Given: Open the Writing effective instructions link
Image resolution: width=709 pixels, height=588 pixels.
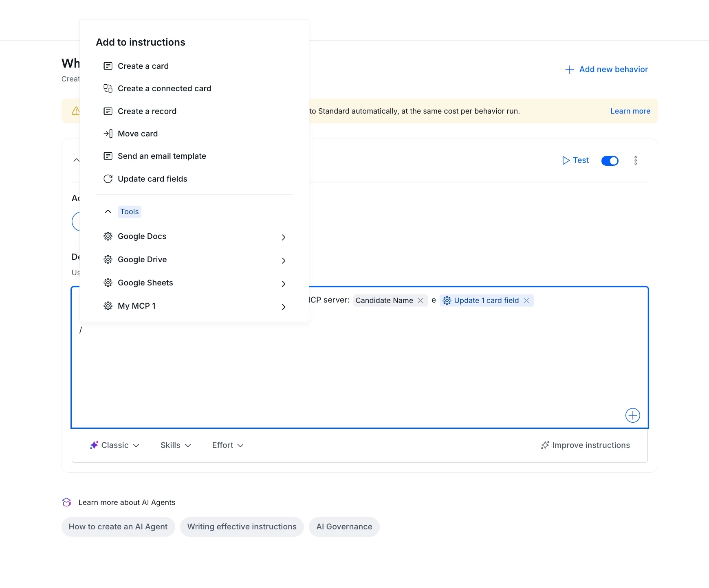Looking at the screenshot, I should 242,527.
